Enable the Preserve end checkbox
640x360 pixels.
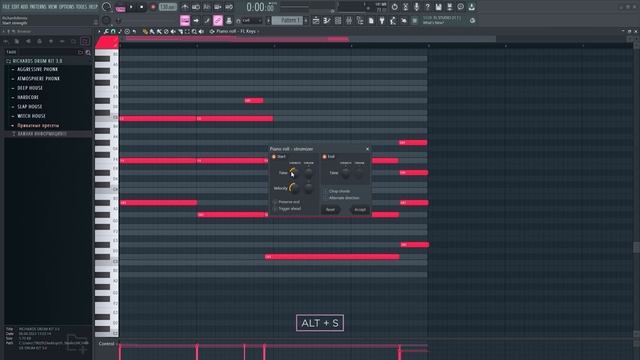click(x=275, y=202)
